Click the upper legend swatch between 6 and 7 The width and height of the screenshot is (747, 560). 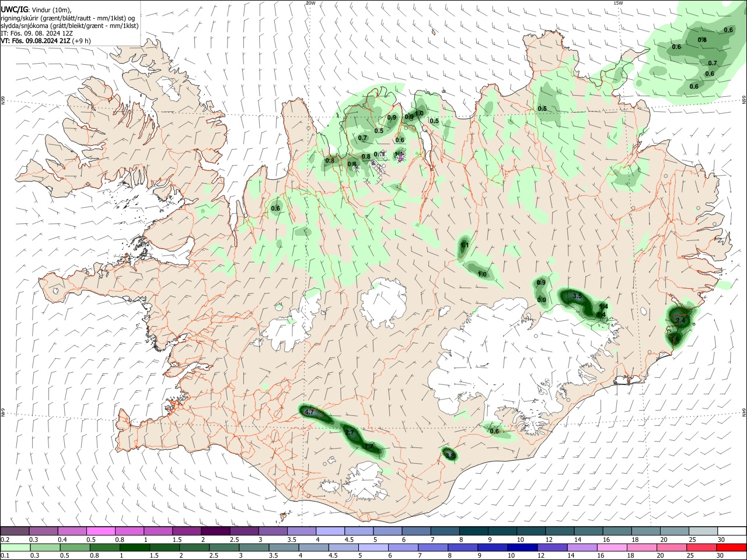pos(416,531)
